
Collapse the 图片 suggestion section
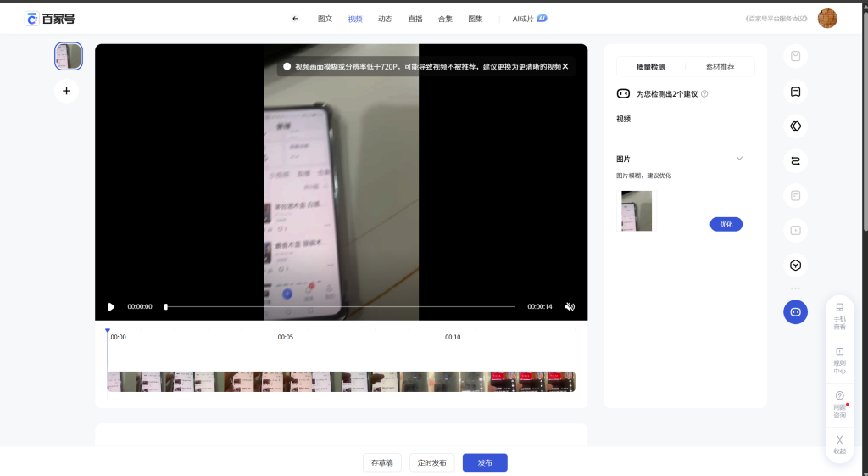click(739, 159)
